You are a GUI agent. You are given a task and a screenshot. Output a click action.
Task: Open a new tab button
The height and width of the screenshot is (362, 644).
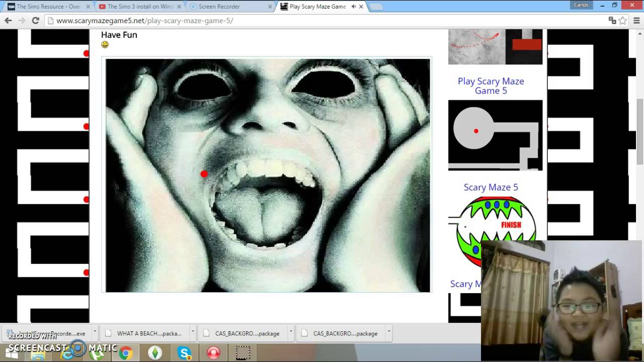click(x=376, y=7)
